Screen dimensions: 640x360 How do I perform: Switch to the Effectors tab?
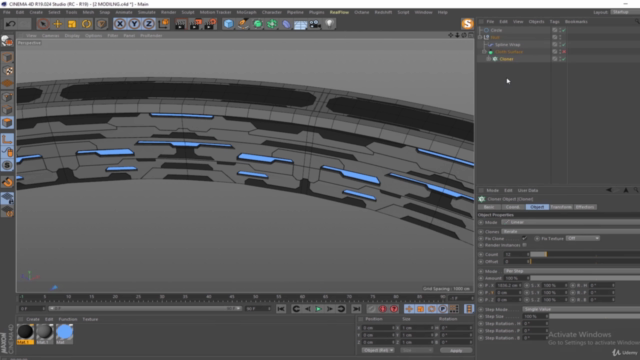pyautogui.click(x=585, y=207)
